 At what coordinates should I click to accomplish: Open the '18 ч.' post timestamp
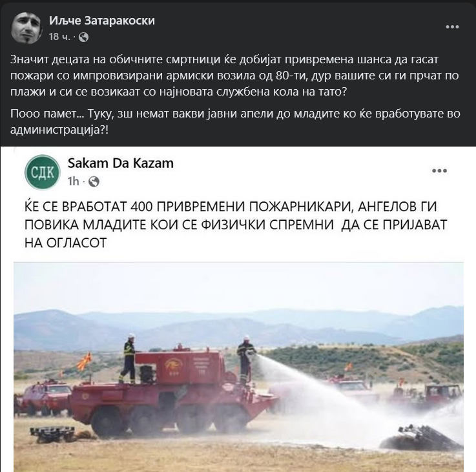coord(59,37)
